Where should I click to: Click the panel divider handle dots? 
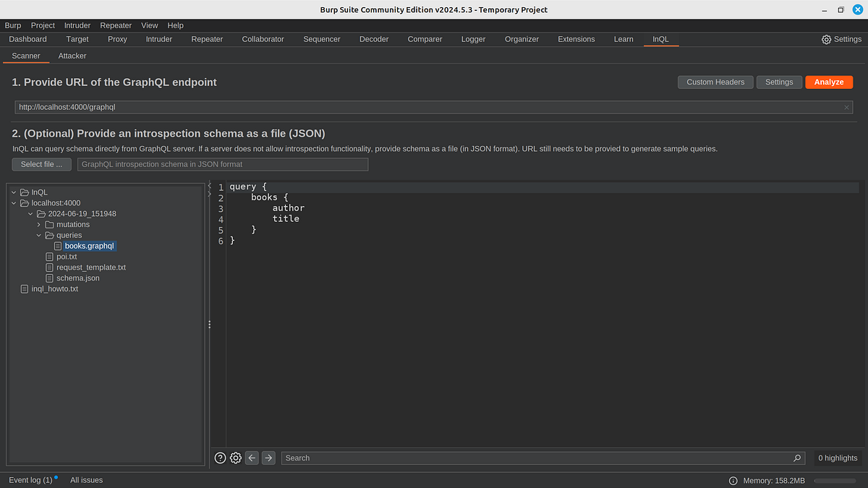[209, 325]
